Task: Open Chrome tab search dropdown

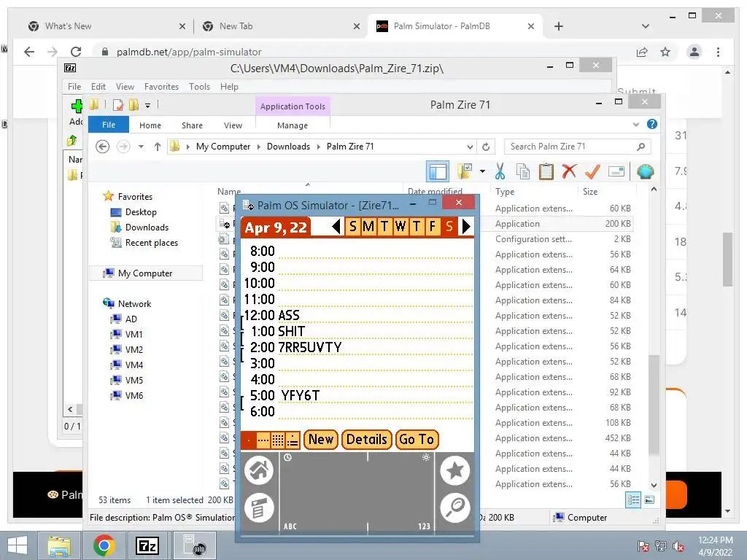Action: [x=646, y=26]
